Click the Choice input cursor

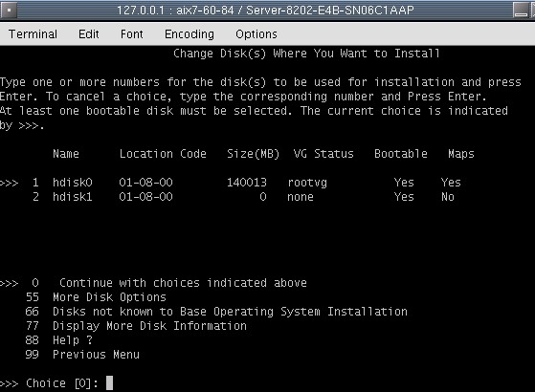click(109, 383)
